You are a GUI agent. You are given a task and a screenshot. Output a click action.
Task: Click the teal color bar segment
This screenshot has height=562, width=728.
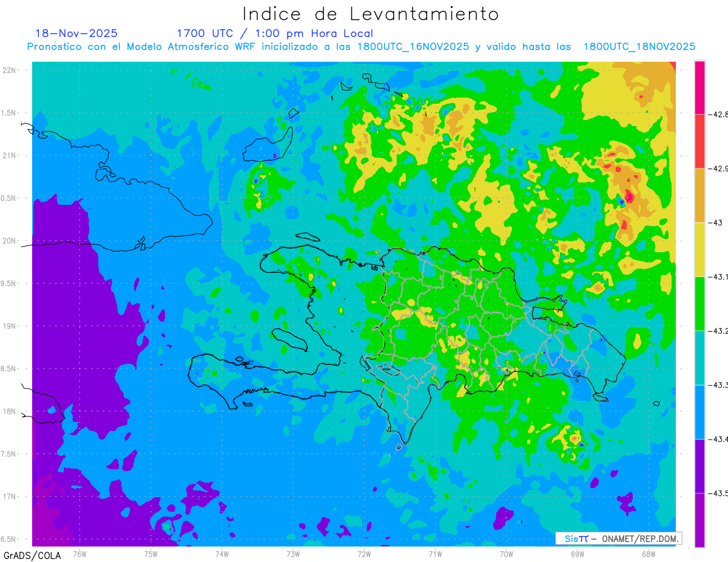click(x=699, y=358)
